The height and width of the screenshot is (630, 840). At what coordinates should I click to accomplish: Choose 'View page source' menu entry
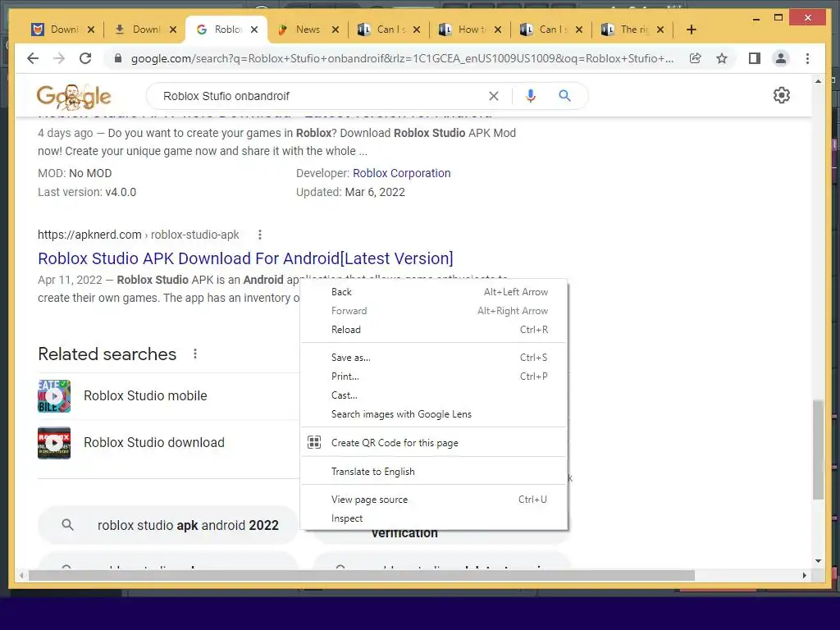point(434,500)
